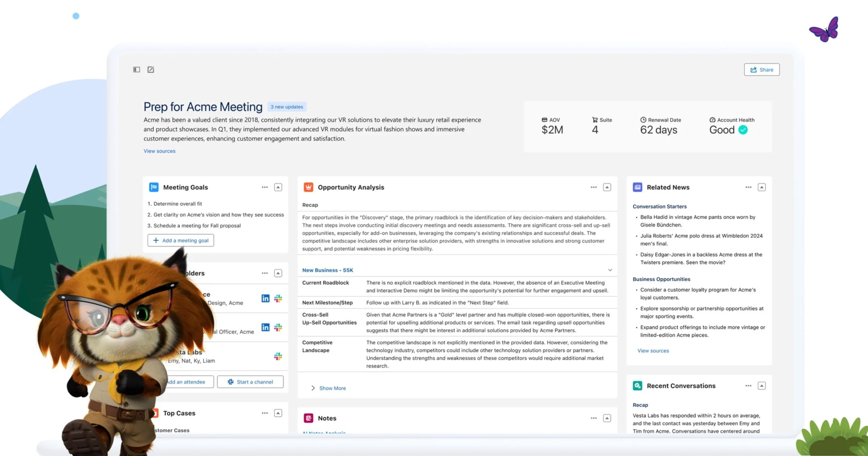Click Add a meeting goal
Image resolution: width=868 pixels, height=456 pixels.
(x=180, y=240)
